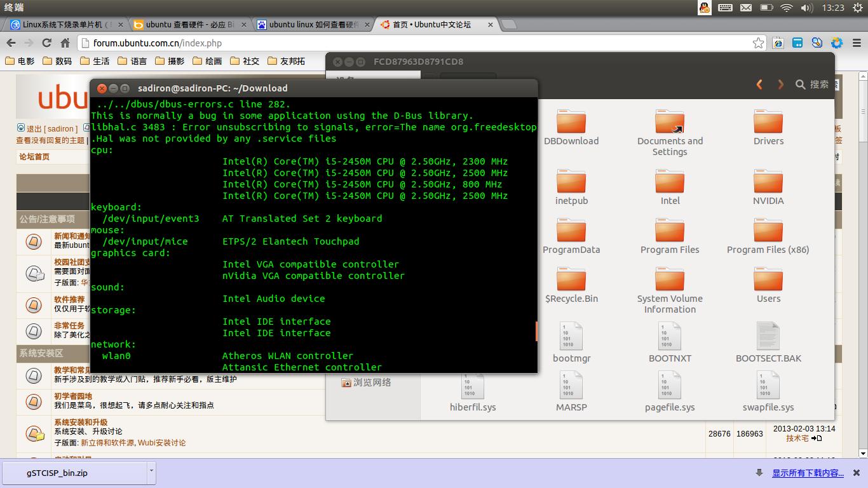The image size is (868, 488).
Task: Open the keyboard input indicator
Action: [x=725, y=8]
